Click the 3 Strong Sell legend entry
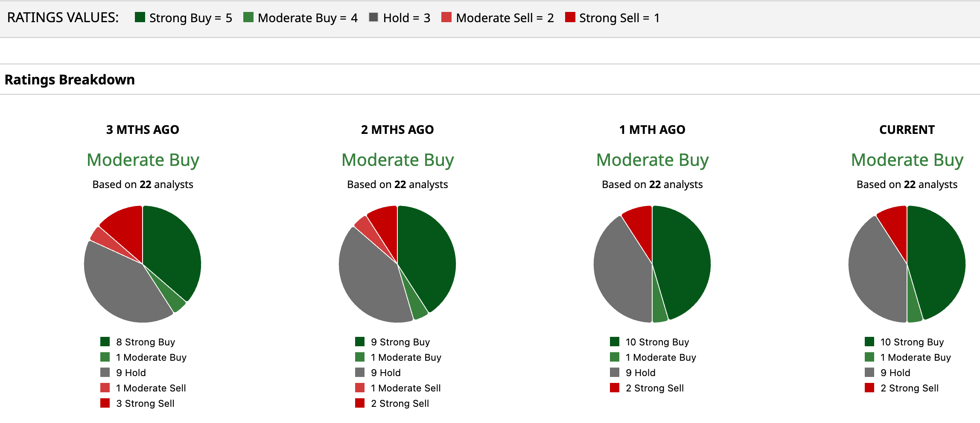 pos(145,403)
